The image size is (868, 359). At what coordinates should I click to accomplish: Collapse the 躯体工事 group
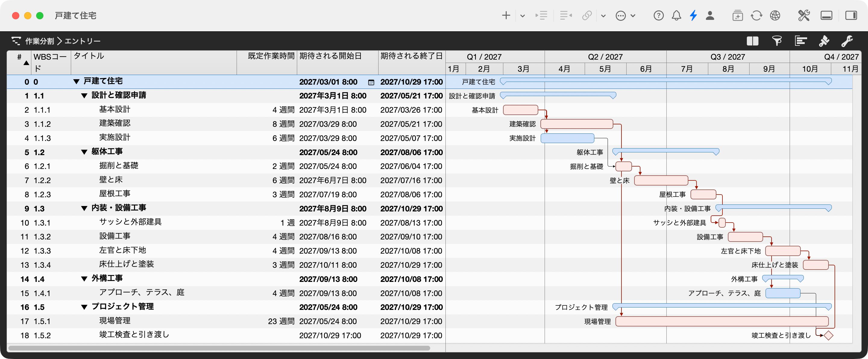84,152
